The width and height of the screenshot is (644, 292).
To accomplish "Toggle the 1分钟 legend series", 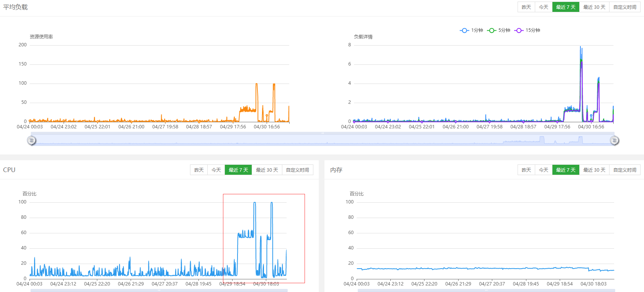I will point(472,30).
